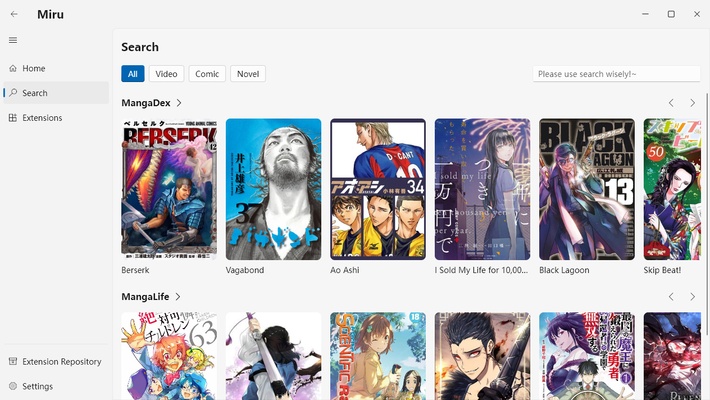This screenshot has width=710, height=400.
Task: Click the search text input field
Action: click(615, 74)
